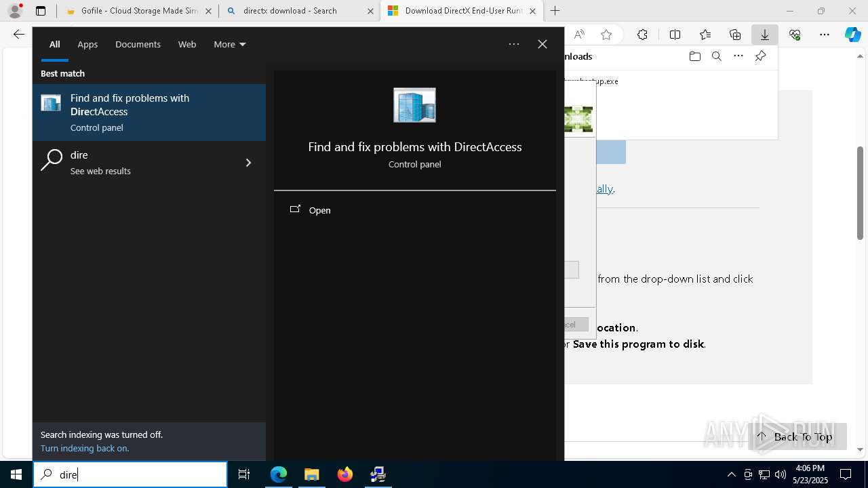This screenshot has width=868, height=488.
Task: Toggle Split screen icon
Action: pyautogui.click(x=675, y=35)
